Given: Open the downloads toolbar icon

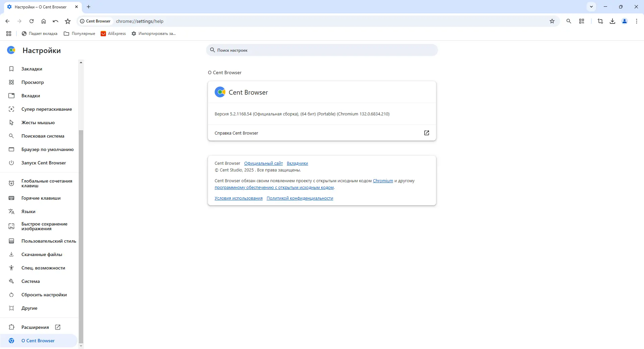Looking at the screenshot, I should pos(612,21).
